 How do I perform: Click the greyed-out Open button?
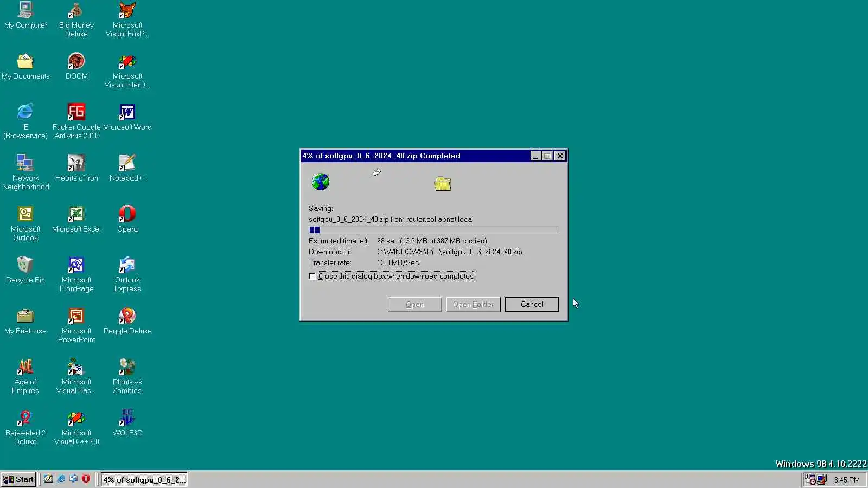click(x=414, y=304)
